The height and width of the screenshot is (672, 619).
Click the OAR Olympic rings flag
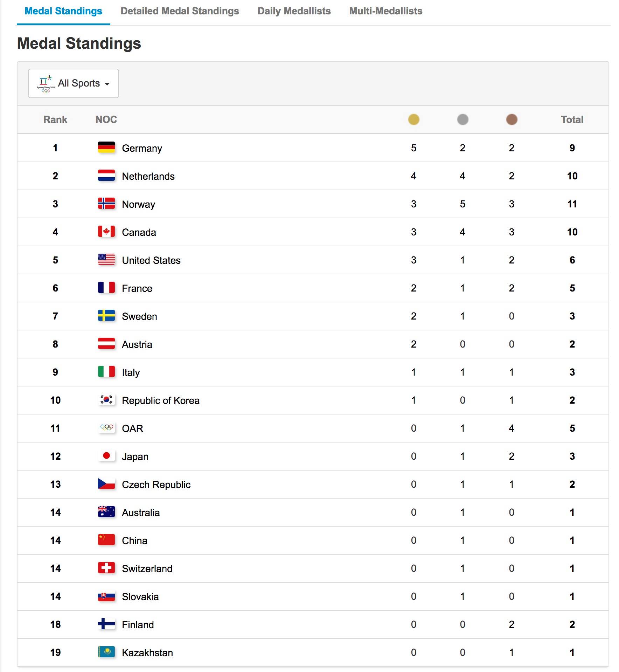106,428
